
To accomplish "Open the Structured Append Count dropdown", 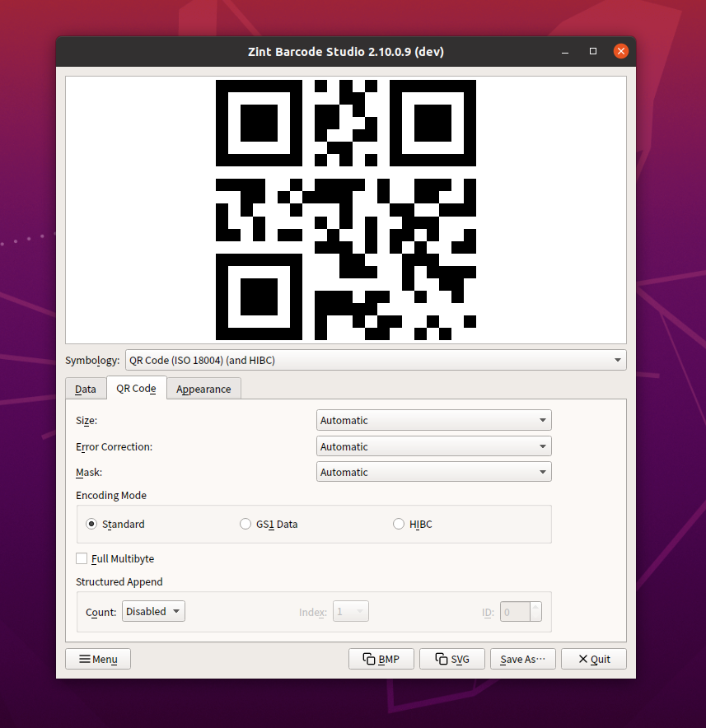I will point(153,611).
